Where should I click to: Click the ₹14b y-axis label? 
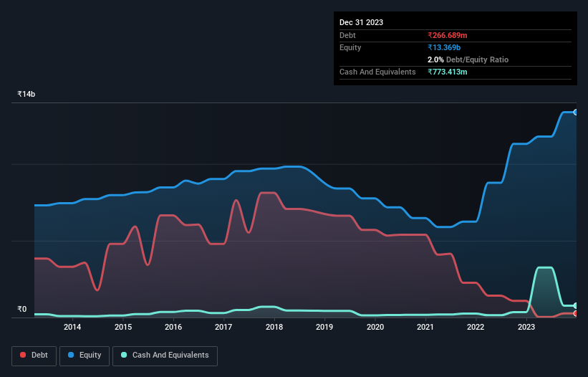[26, 94]
